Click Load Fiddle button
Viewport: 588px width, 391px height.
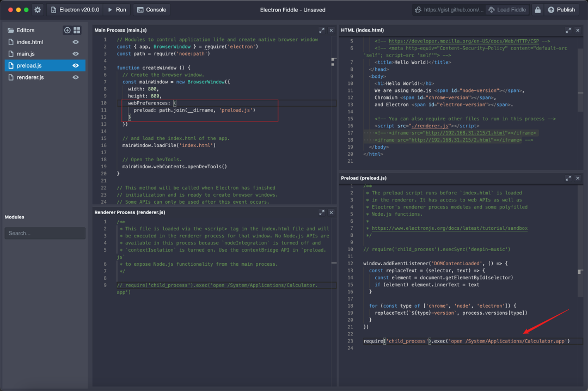pyautogui.click(x=507, y=10)
